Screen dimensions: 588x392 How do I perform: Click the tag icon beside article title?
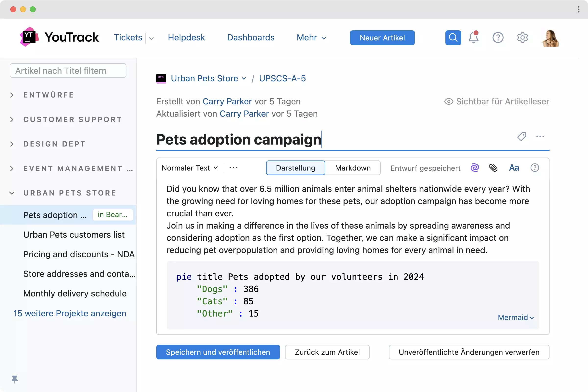522,136
